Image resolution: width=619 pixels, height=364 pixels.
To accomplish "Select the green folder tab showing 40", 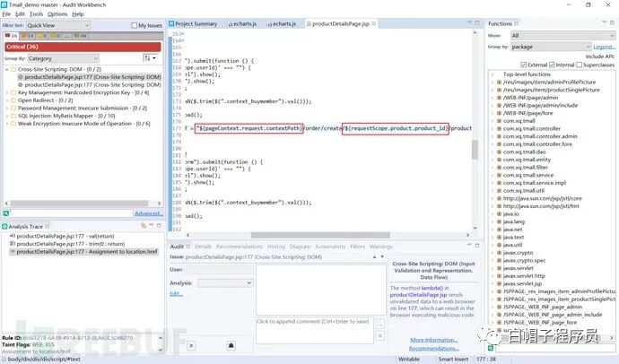I will click(80, 36).
